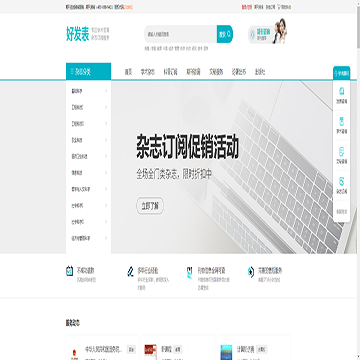This screenshot has width=360, height=360.
Task: Click the fourth icon in the floating side panel
Action: (342, 182)
